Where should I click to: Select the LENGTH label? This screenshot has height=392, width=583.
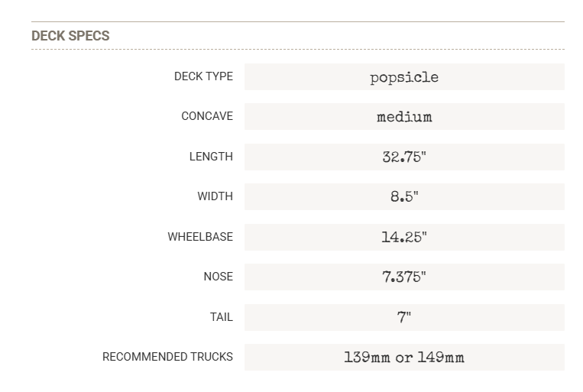point(211,157)
